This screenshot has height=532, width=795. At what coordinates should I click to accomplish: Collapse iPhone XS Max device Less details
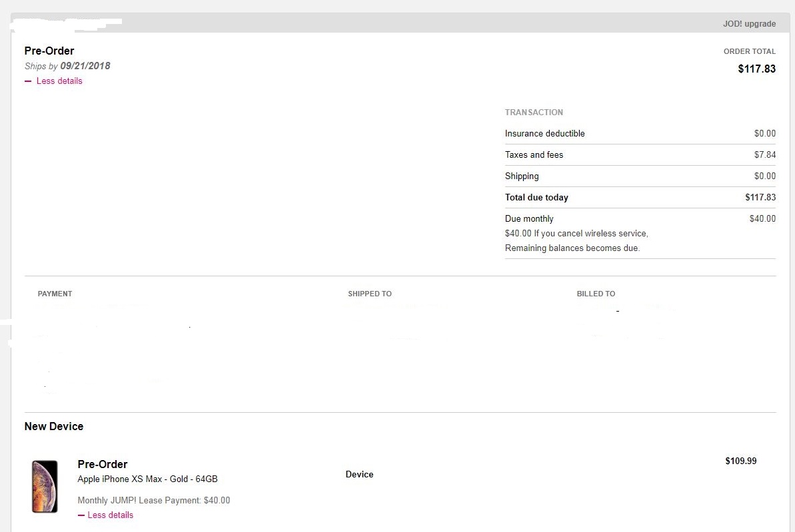(105, 515)
